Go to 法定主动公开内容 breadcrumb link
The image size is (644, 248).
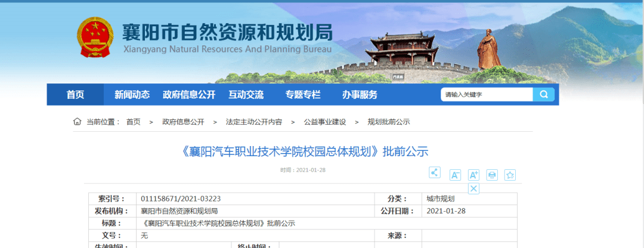click(x=254, y=122)
